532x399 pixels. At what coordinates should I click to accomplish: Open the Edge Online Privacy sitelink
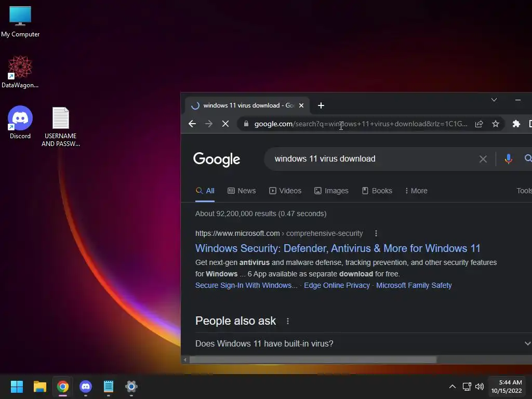[337, 285]
